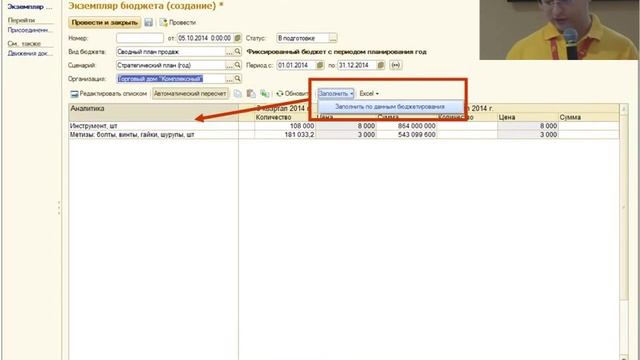
Task: Open calendar picker for document date 05.10.2014
Action: (x=238, y=38)
